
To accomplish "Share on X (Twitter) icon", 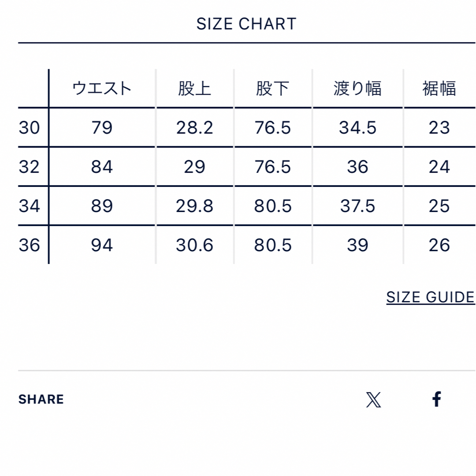I will click(x=373, y=399).
